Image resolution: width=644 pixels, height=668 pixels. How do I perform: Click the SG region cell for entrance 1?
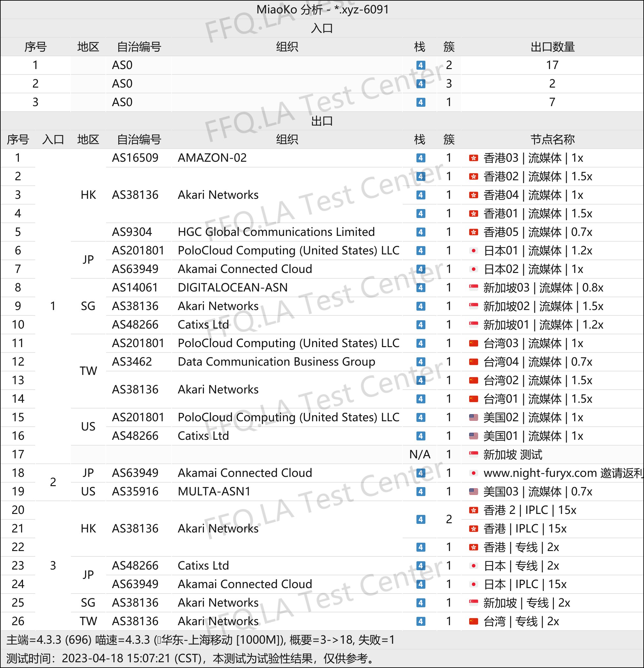tap(88, 307)
